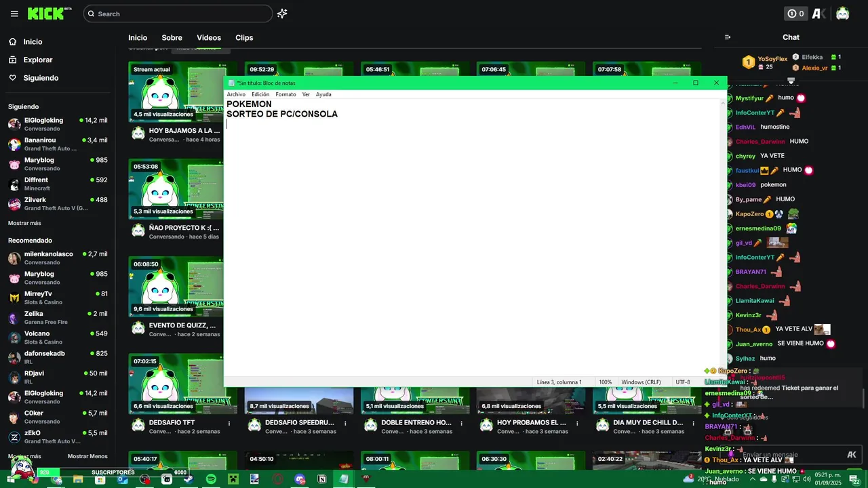
Task: Open milenkanolasco recommended channel
Action: (x=58, y=258)
